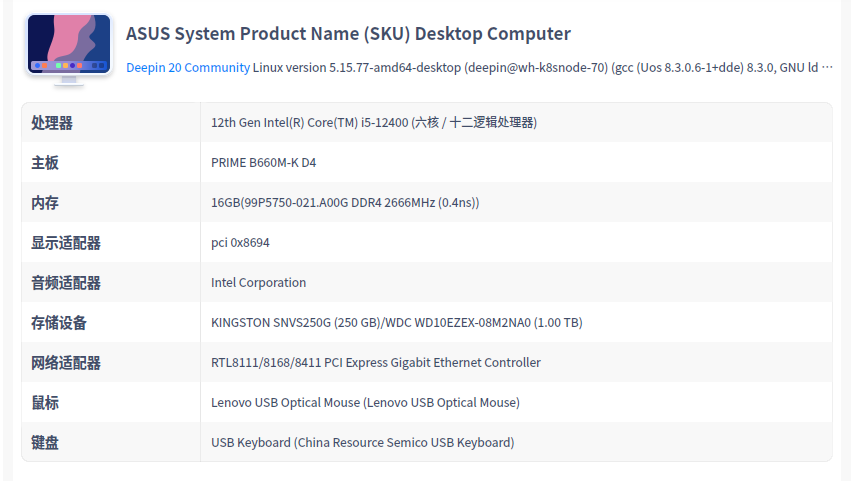Click the pci 0x8694 display value

(x=240, y=243)
